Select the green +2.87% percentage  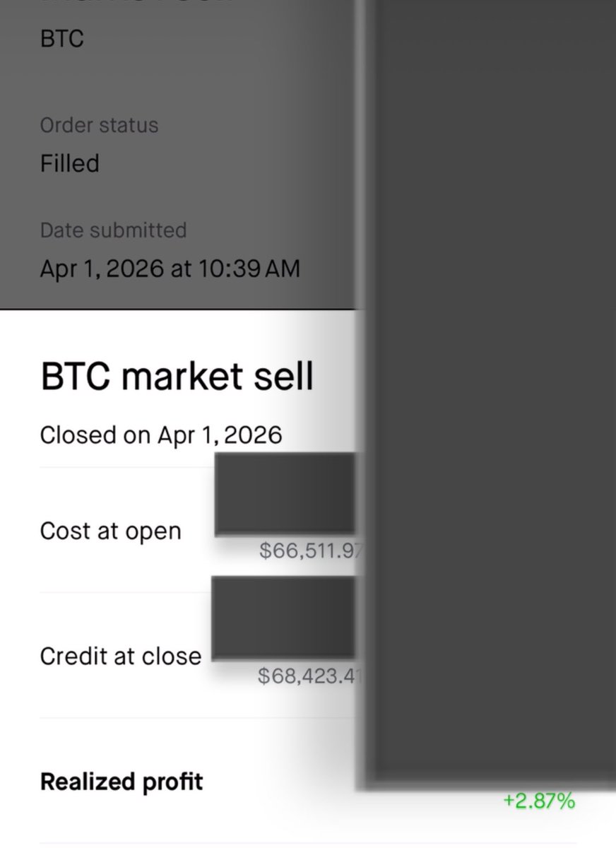tap(539, 801)
